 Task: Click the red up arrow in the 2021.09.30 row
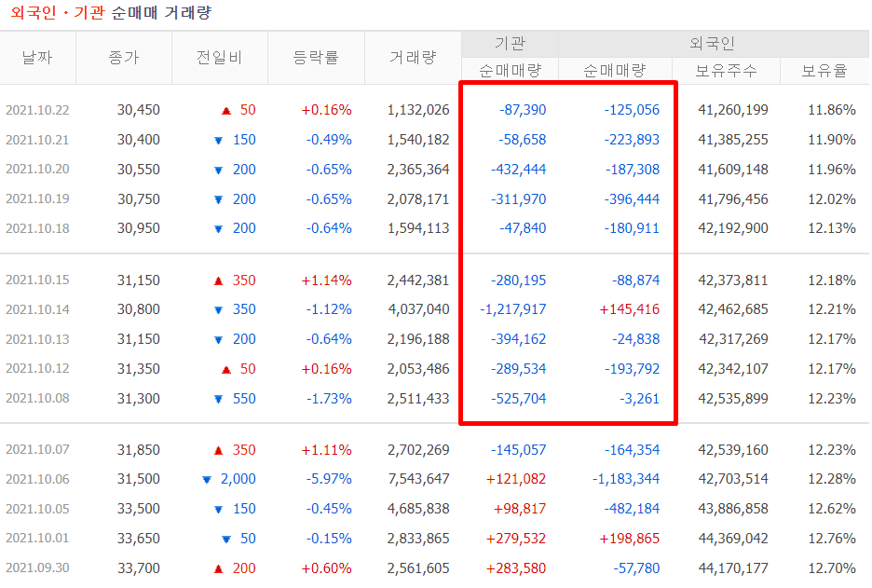pos(218,568)
